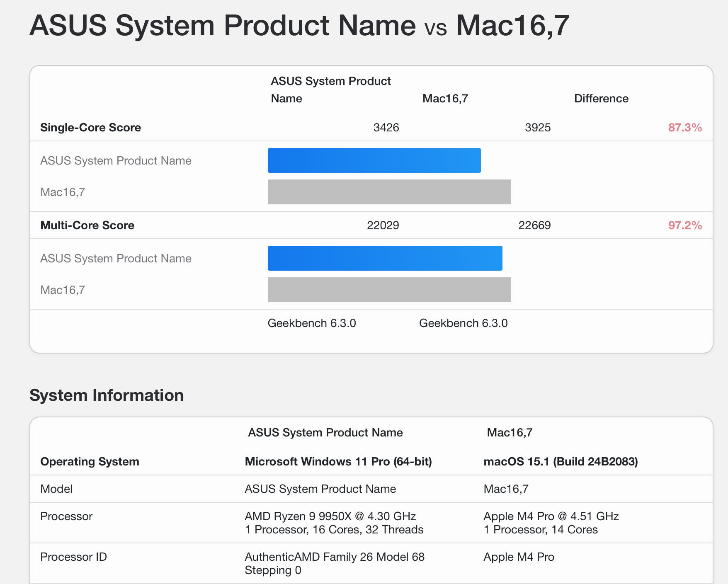Click 'Apple M4 Pro @ 4.51 GHz' text
Image resolution: width=728 pixels, height=584 pixels.
(551, 516)
